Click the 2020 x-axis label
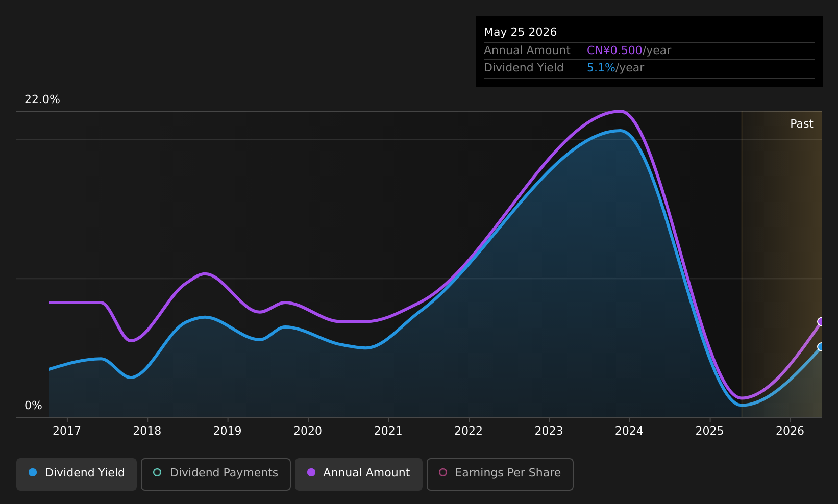 pyautogui.click(x=308, y=431)
